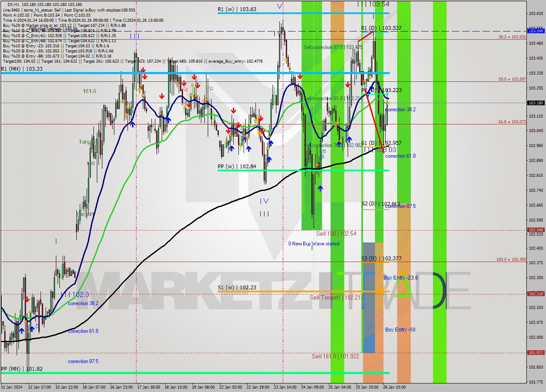The height and width of the screenshot is (392, 546).
Task: Select the blue 'I V' wave label above PP (w)
Action: pos(264,201)
